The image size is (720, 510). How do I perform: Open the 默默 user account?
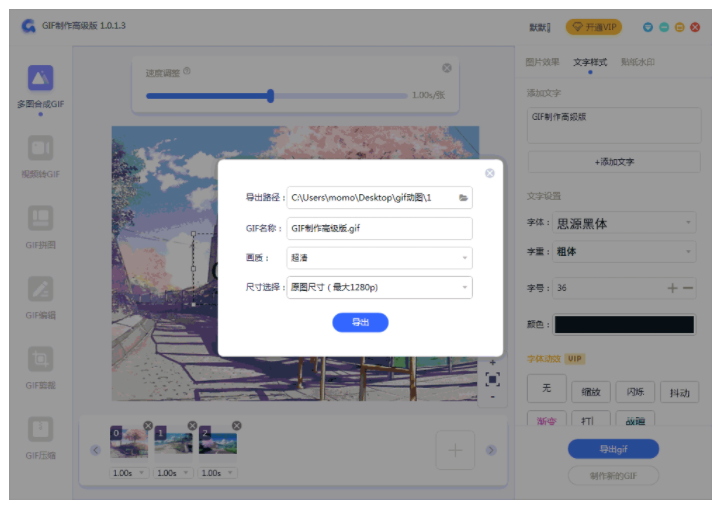coord(540,28)
